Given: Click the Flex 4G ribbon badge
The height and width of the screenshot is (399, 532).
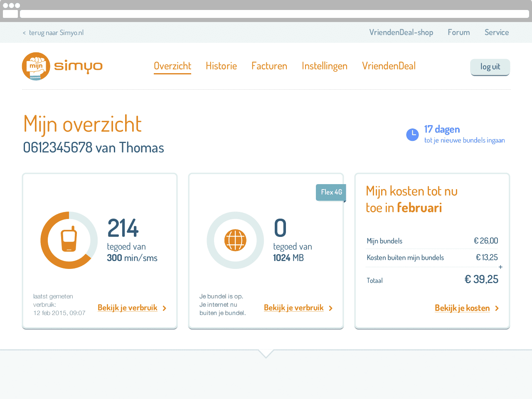Looking at the screenshot, I should pyautogui.click(x=331, y=192).
